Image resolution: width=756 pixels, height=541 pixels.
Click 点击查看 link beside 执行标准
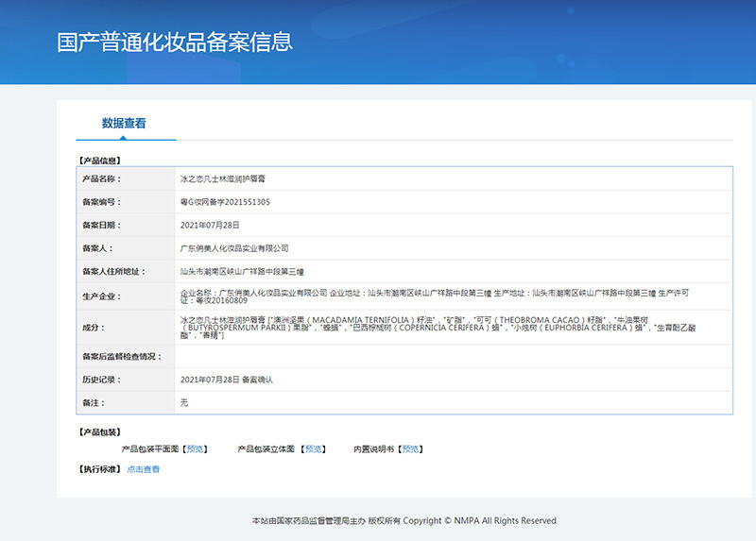143,469
